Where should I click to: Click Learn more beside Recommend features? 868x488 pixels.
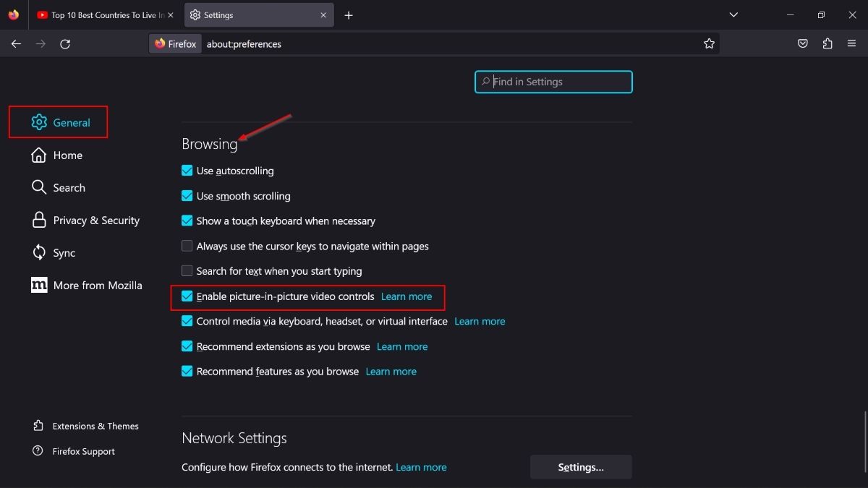coord(391,371)
